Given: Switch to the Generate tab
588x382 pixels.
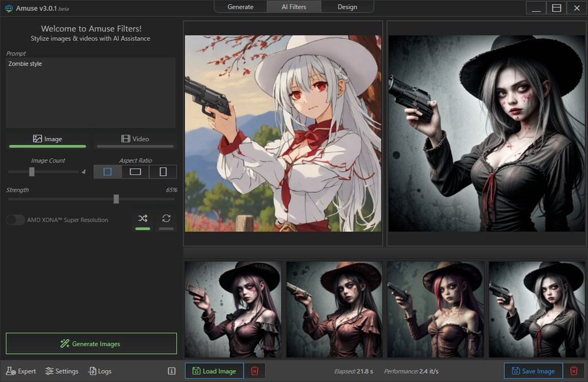Looking at the screenshot, I should [241, 7].
